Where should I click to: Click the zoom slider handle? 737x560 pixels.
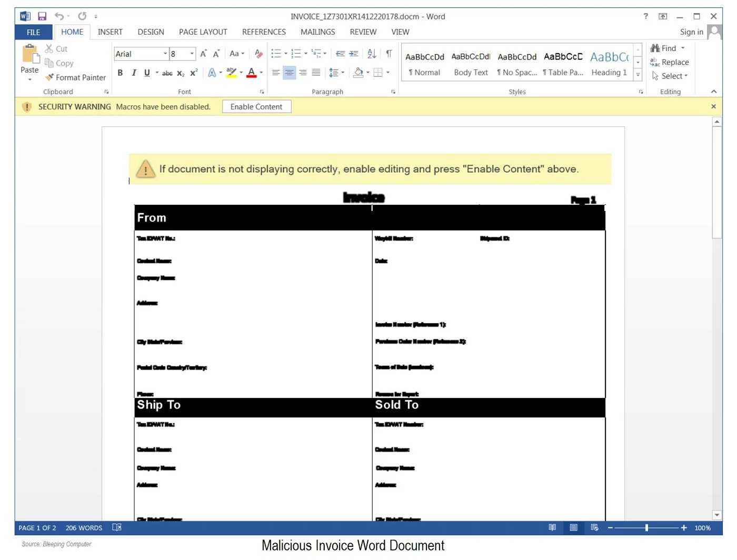click(x=646, y=527)
